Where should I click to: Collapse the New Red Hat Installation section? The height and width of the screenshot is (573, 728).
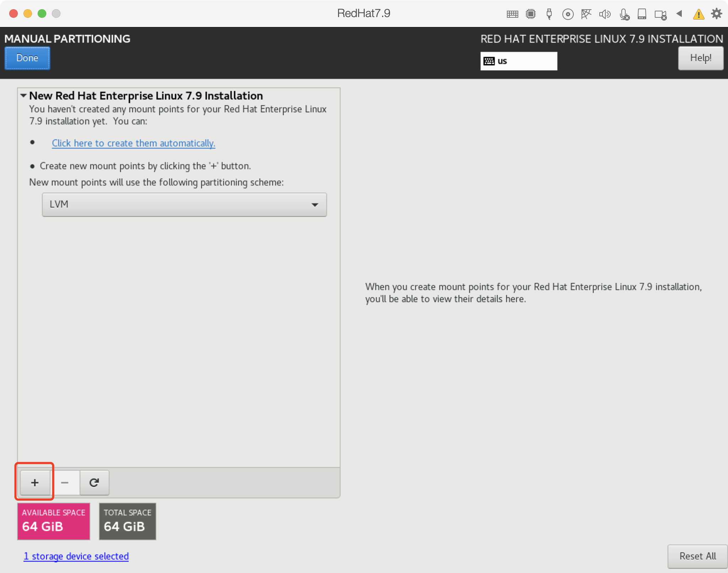23,96
